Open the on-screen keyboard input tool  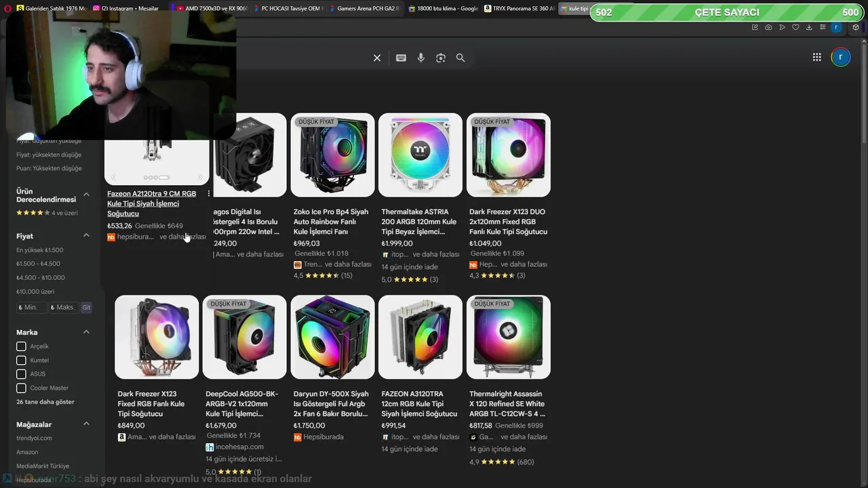pyautogui.click(x=401, y=58)
